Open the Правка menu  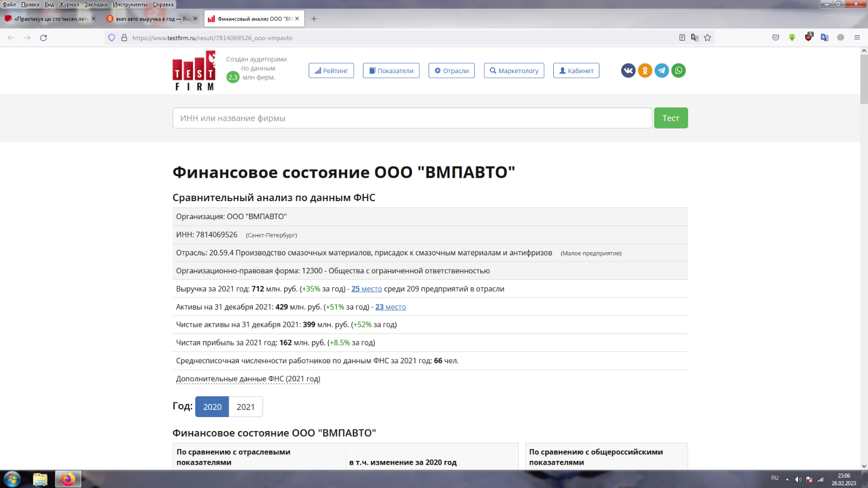tap(30, 4)
